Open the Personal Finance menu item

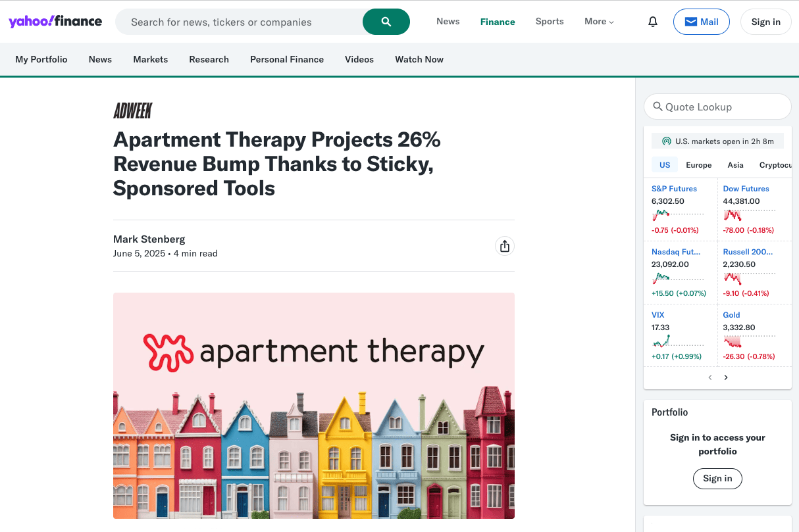point(287,59)
